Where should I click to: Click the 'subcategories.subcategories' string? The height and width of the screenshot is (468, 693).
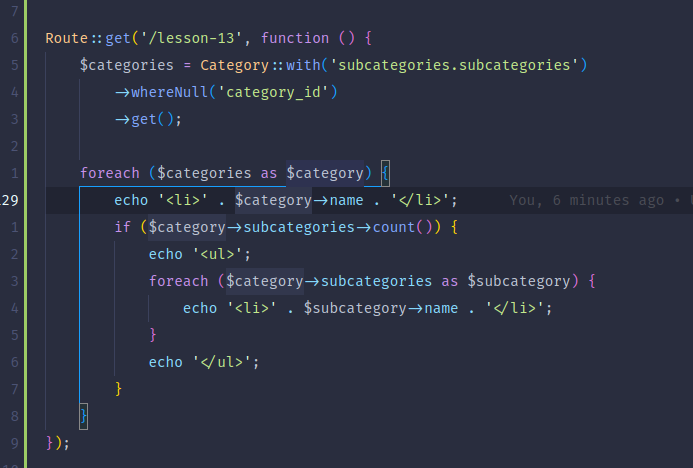tap(454, 65)
